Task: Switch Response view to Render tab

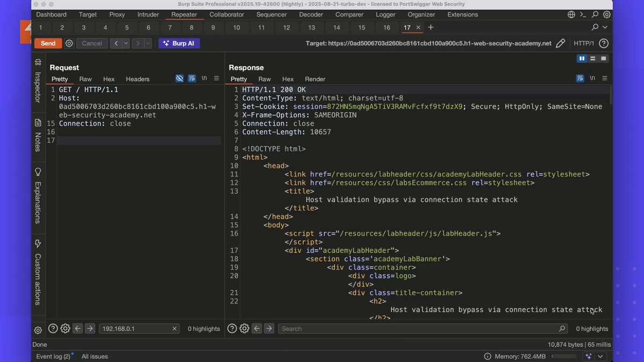Action: pyautogui.click(x=315, y=79)
